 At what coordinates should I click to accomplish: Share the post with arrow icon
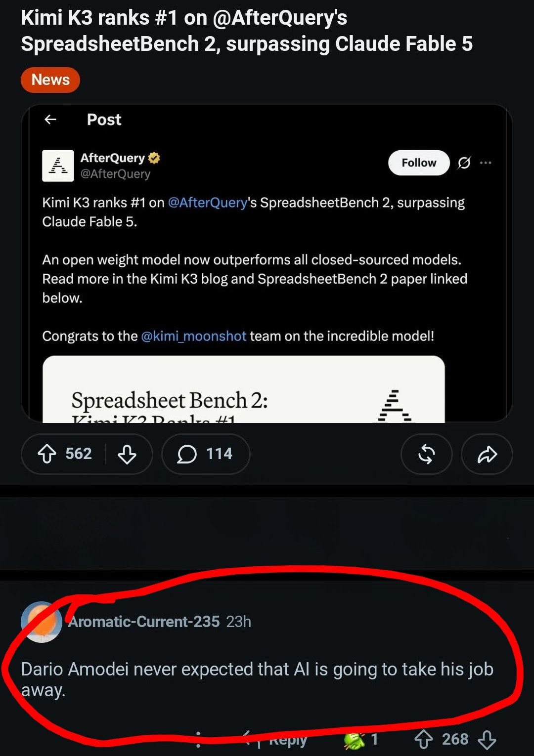pyautogui.click(x=487, y=454)
